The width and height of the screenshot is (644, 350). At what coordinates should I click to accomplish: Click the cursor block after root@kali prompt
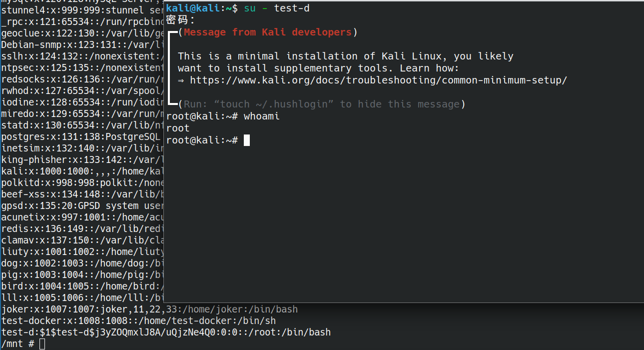(246, 140)
